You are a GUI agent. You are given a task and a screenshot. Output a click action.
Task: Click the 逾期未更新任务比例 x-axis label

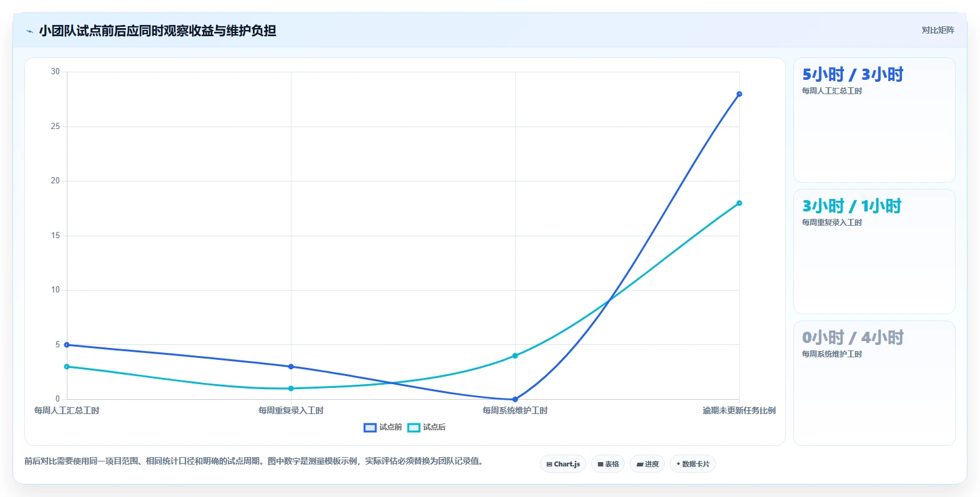pyautogui.click(x=739, y=410)
